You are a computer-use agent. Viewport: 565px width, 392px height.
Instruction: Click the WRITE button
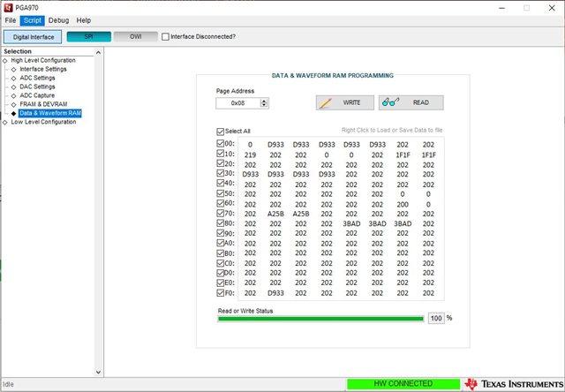[345, 102]
